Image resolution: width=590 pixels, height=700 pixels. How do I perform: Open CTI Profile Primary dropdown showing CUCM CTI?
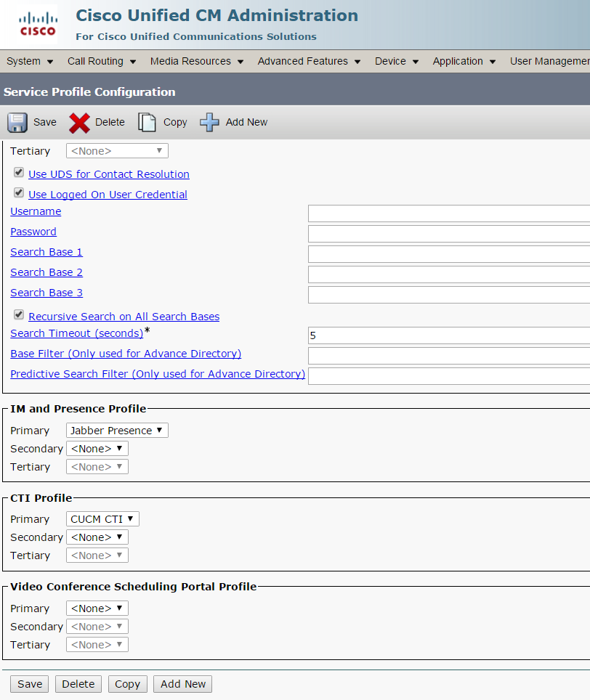pyautogui.click(x=102, y=519)
